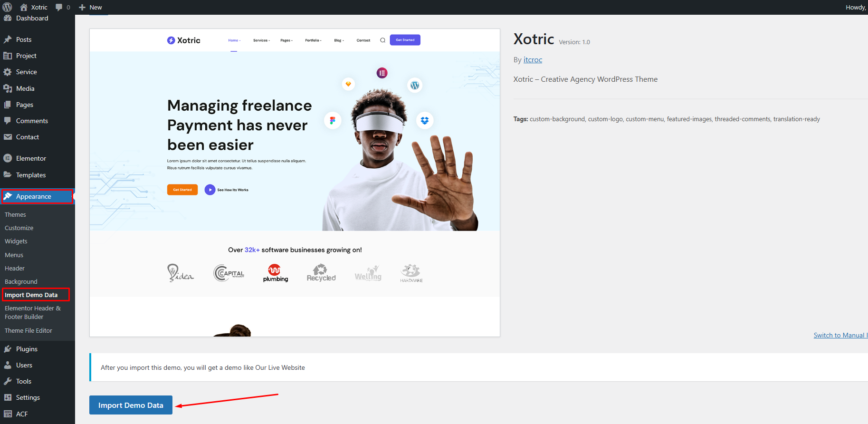Click the Recycled brand logo in preview
This screenshot has width=868, height=424.
click(x=321, y=273)
